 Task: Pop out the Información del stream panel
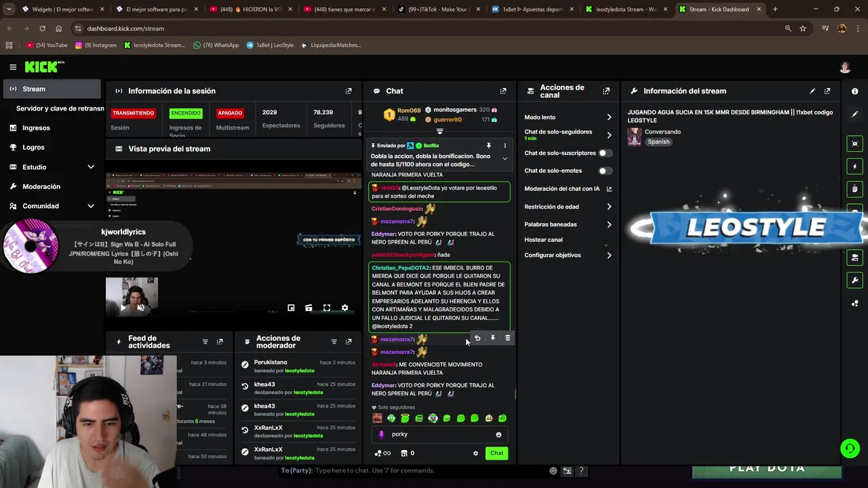point(827,91)
